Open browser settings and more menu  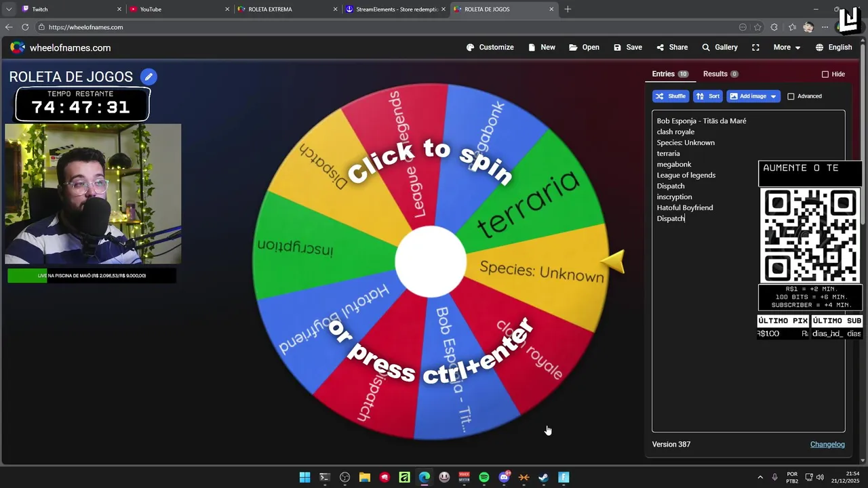(x=825, y=27)
